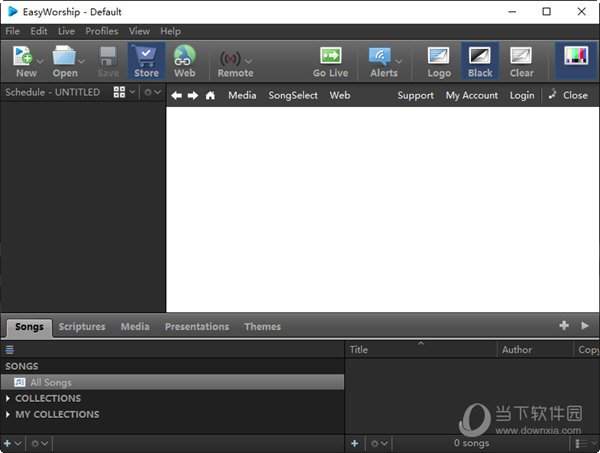Open the Edit menu
600x453 pixels.
click(39, 31)
